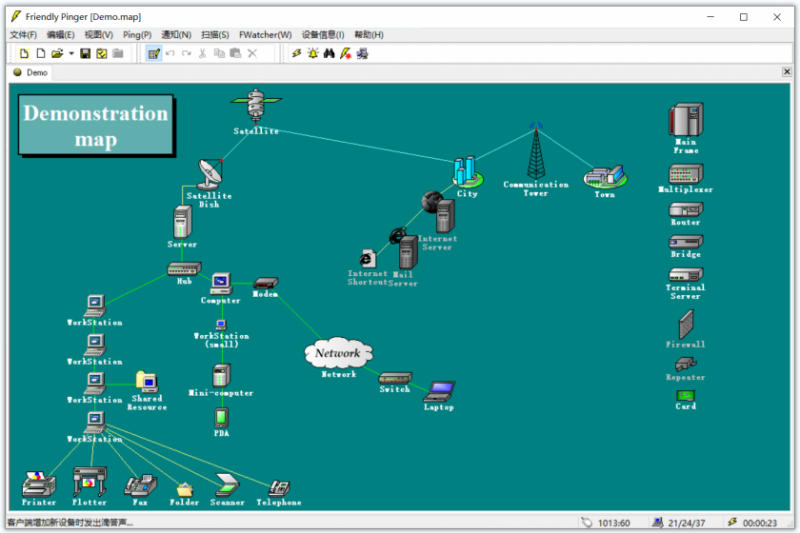Click the Satellite device icon on map
Screen dimensions: 800x533
point(256,105)
